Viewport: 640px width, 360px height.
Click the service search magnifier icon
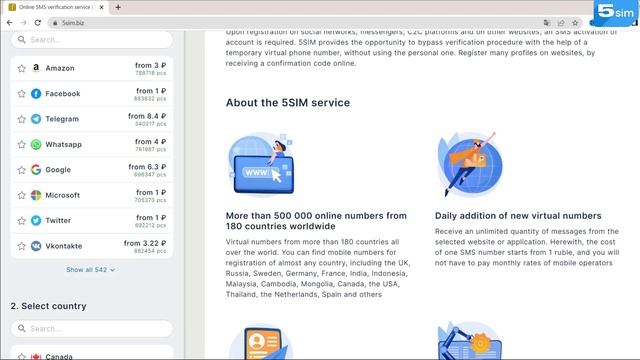click(22, 40)
